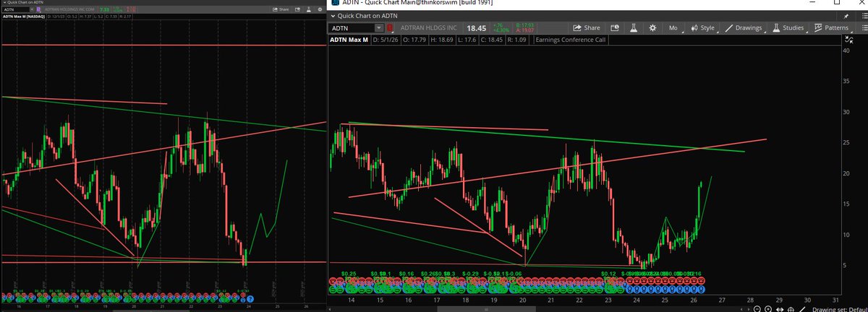868x312 pixels.
Task: Click Share button in left chart window
Action: pyautogui.click(x=279, y=9)
